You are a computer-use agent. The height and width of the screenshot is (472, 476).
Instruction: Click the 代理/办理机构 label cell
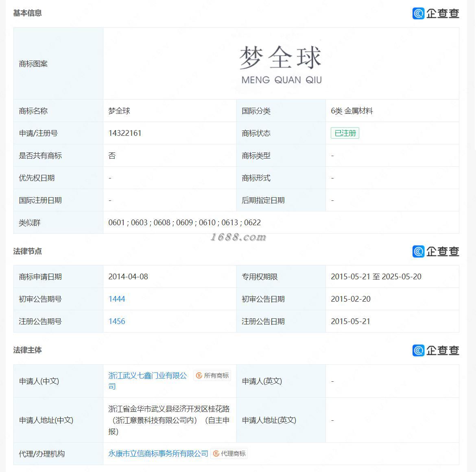58,453
